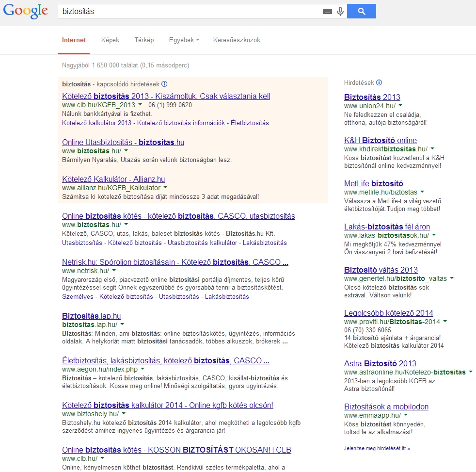The width and height of the screenshot is (476, 472).
Task: Open Astra Biztosító 2013 sidebar ad
Action: pos(380,363)
